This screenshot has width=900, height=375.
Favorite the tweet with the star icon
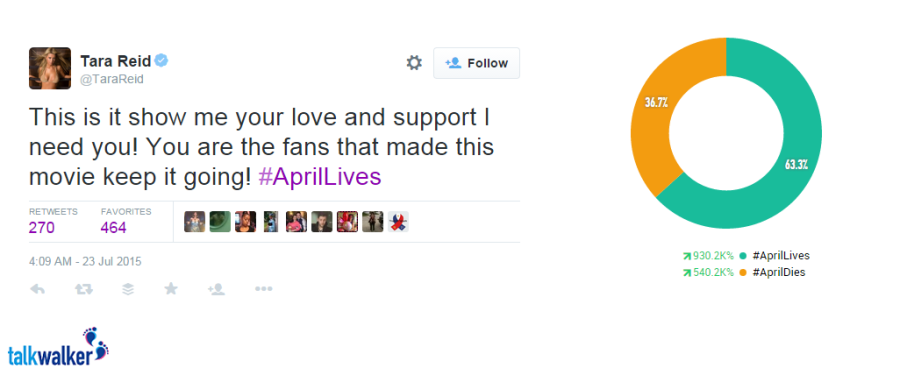point(171,288)
